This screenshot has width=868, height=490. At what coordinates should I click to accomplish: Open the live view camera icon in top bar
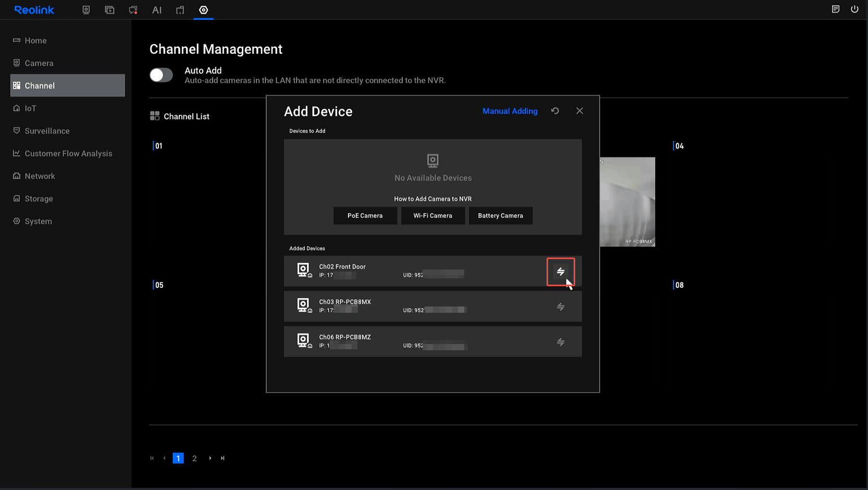[x=86, y=10]
